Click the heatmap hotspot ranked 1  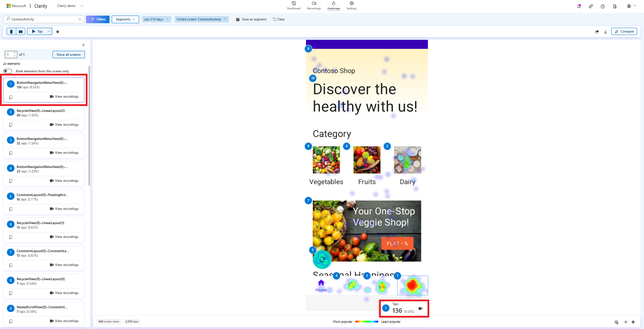pos(412,285)
